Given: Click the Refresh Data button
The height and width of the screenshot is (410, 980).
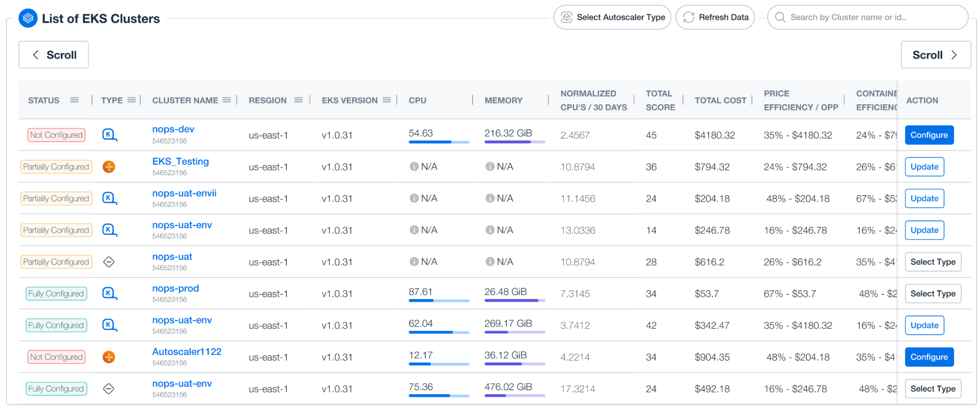Looking at the screenshot, I should click(715, 17).
